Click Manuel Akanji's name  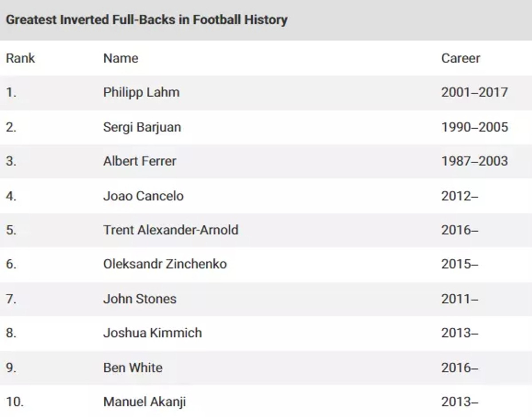click(145, 402)
